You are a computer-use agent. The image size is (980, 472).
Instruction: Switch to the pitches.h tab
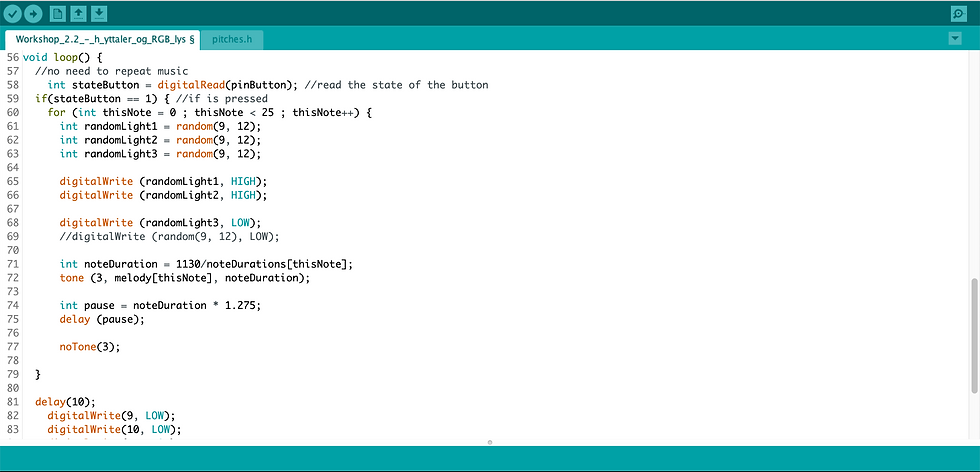pos(232,39)
